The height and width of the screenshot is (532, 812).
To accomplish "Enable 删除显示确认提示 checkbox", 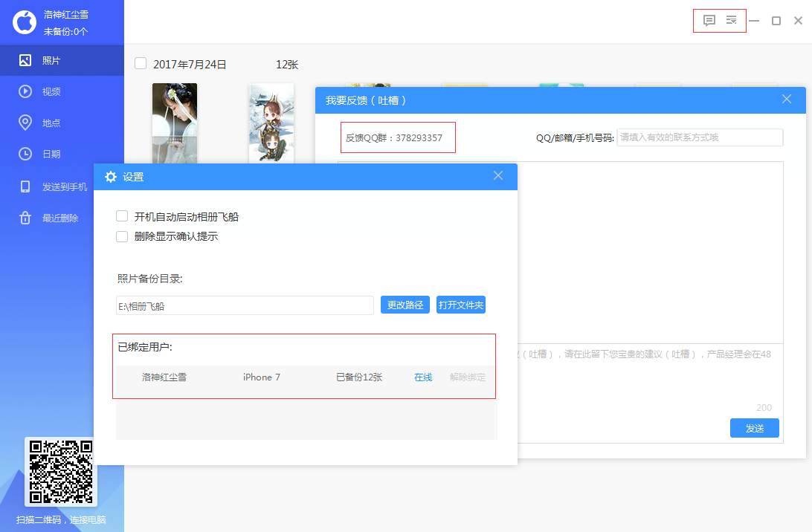I will pyautogui.click(x=122, y=236).
